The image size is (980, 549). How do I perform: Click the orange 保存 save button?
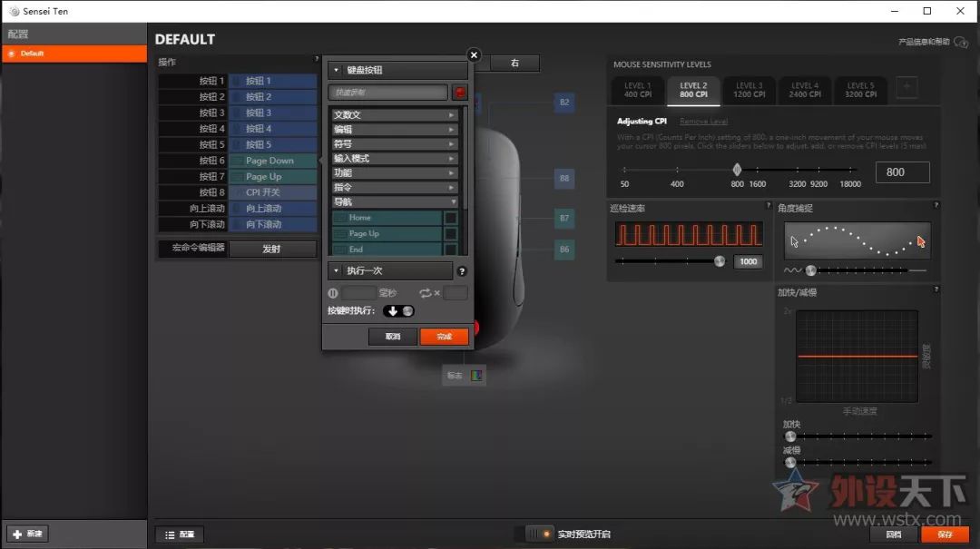(945, 534)
